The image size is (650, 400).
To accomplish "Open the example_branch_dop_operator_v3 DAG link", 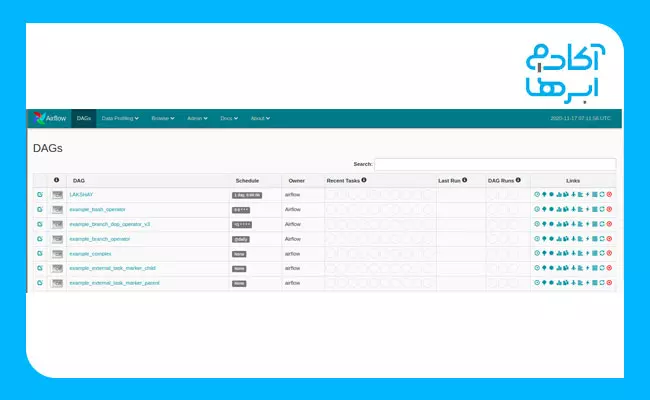I will tap(110, 224).
